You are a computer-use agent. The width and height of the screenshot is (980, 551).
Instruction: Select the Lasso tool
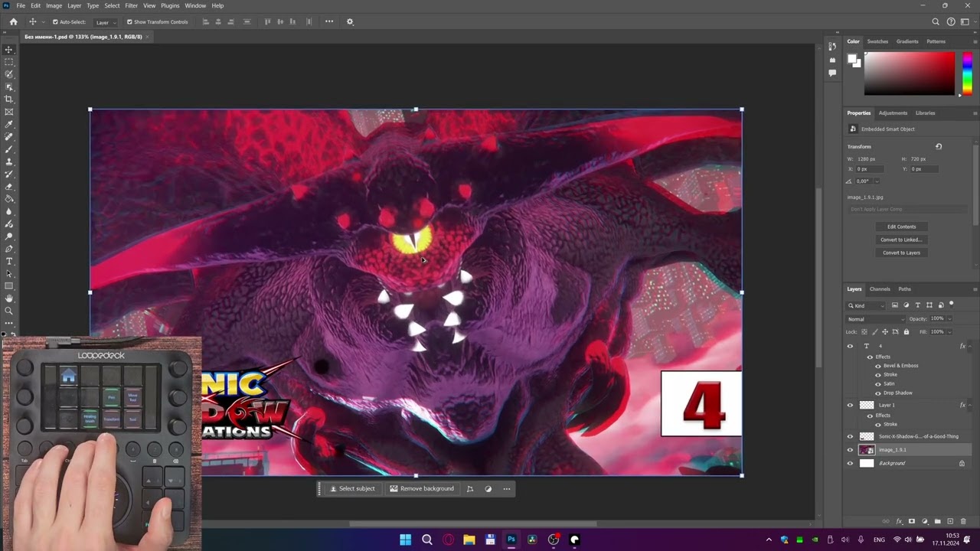9,74
